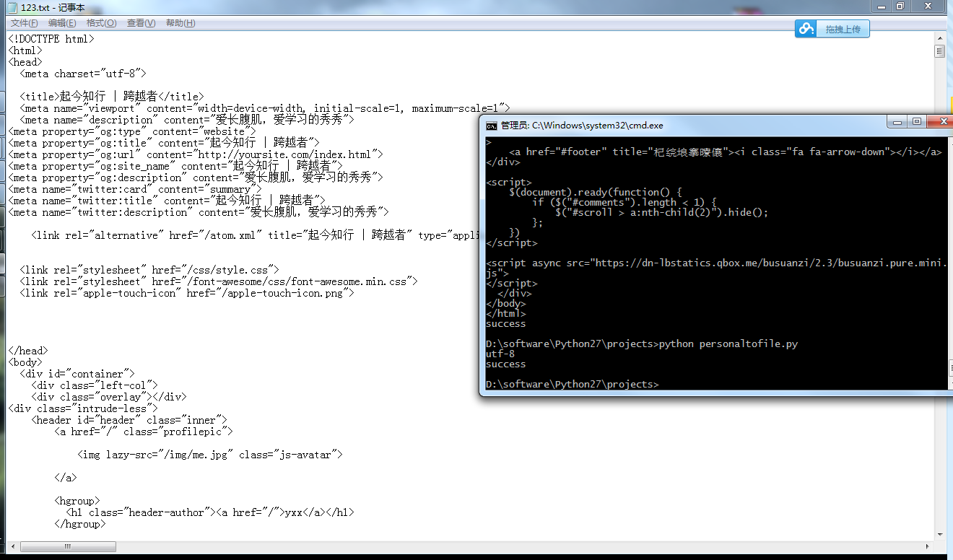Viewport: 953px width, 560px height.
Task: Click the last "success" output line in cmd
Action: pyautogui.click(x=506, y=364)
